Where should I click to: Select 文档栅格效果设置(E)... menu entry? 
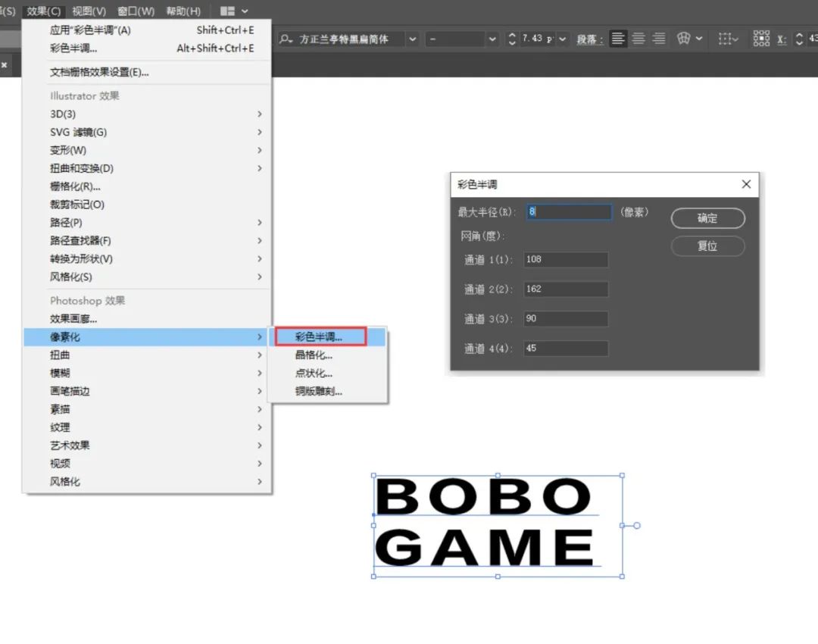pyautogui.click(x=147, y=72)
